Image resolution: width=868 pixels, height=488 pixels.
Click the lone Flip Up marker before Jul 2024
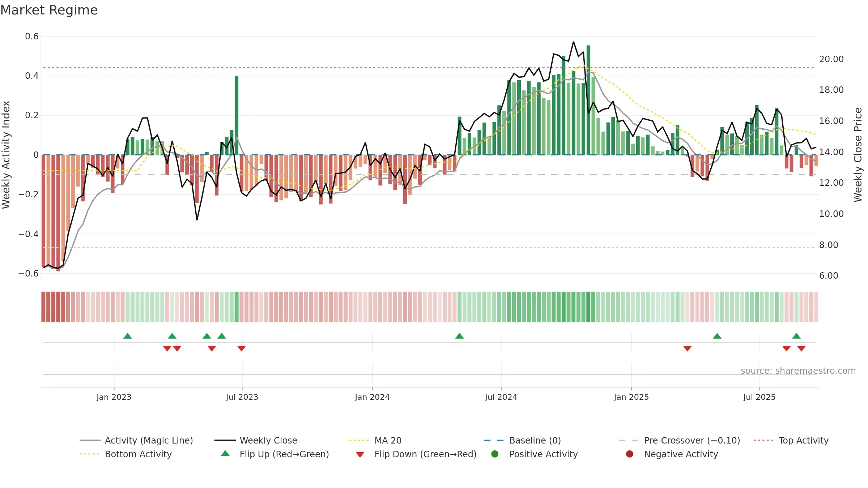pos(459,336)
